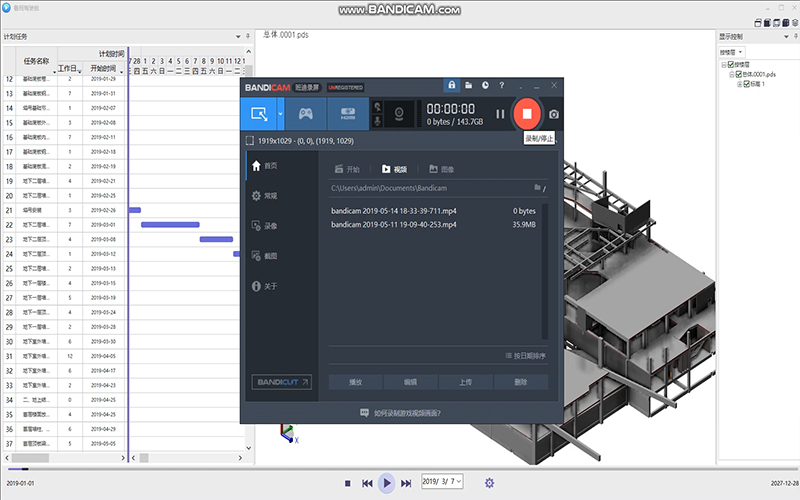
Task: Click first view layout icon in top-right toolbar
Action: tap(758, 23)
